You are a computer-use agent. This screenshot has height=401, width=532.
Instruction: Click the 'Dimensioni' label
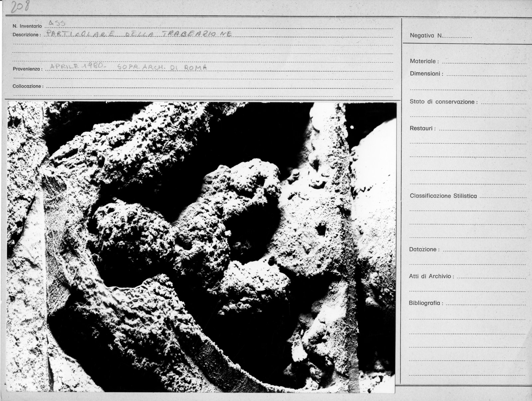click(426, 74)
